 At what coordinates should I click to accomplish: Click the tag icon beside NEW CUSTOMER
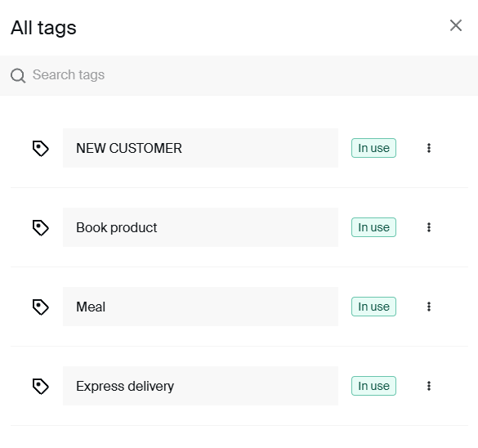[x=41, y=148]
